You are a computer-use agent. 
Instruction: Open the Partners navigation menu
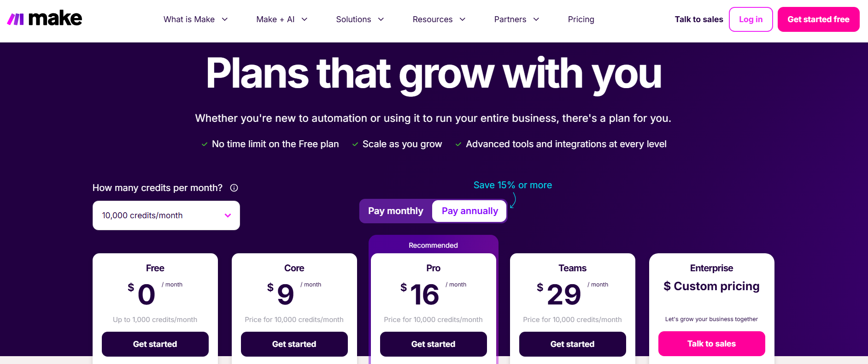pyautogui.click(x=516, y=19)
